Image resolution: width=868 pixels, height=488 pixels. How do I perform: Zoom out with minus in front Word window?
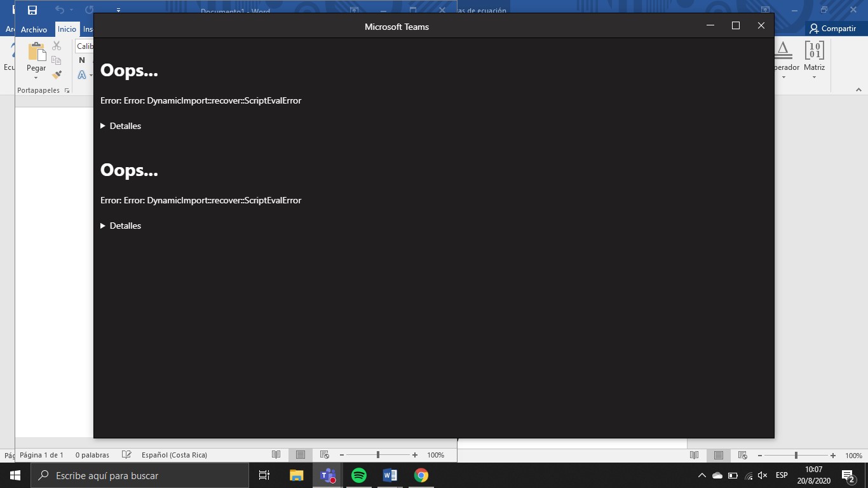click(x=341, y=455)
